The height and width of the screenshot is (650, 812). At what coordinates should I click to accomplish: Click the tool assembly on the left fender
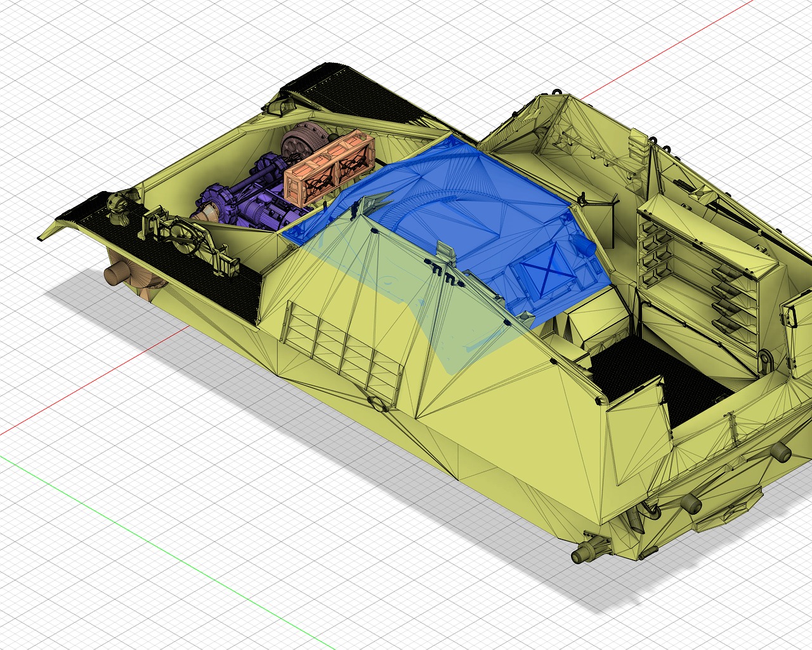pyautogui.click(x=181, y=235)
